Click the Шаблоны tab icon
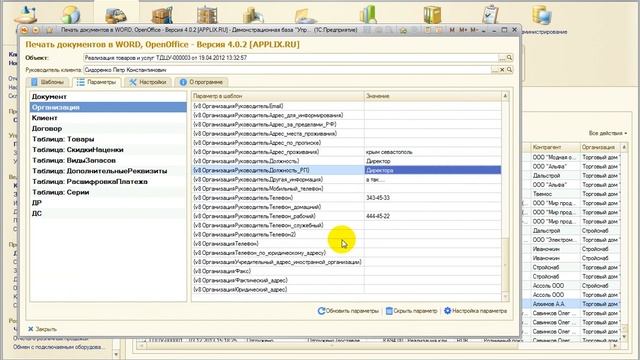The height and width of the screenshot is (360, 640). click(34, 82)
